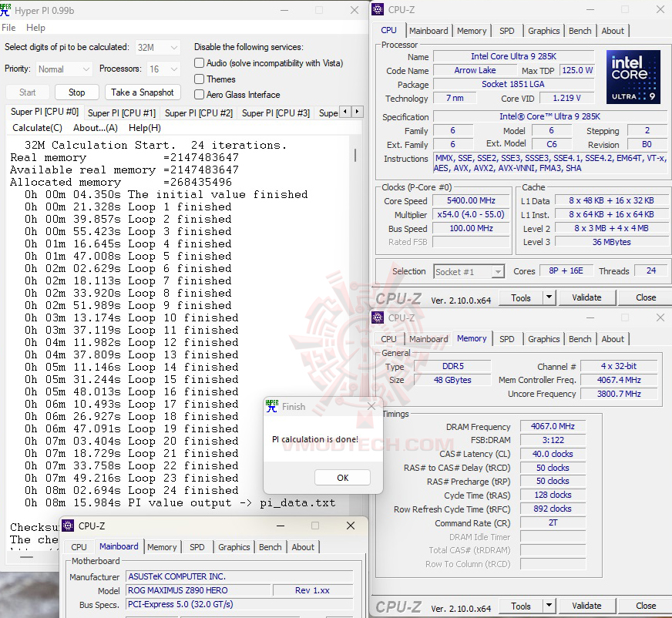Screen dimensions: 672x618
Task: Click the CAS# Latency 40.0 clocks value
Action: pos(553,453)
